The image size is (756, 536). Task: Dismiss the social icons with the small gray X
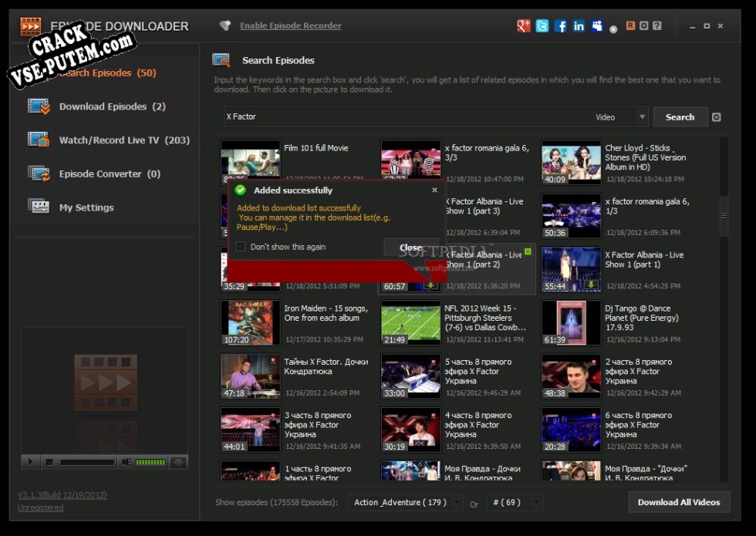pyautogui.click(x=613, y=29)
